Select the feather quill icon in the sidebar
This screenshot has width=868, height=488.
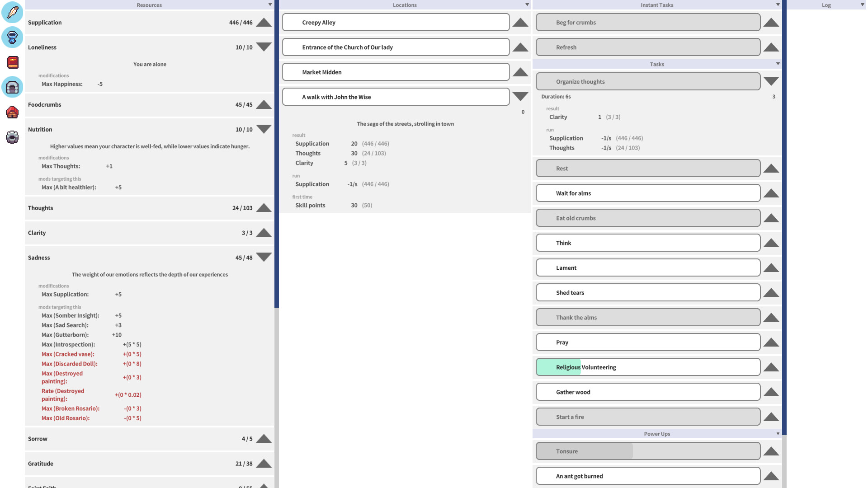click(12, 12)
